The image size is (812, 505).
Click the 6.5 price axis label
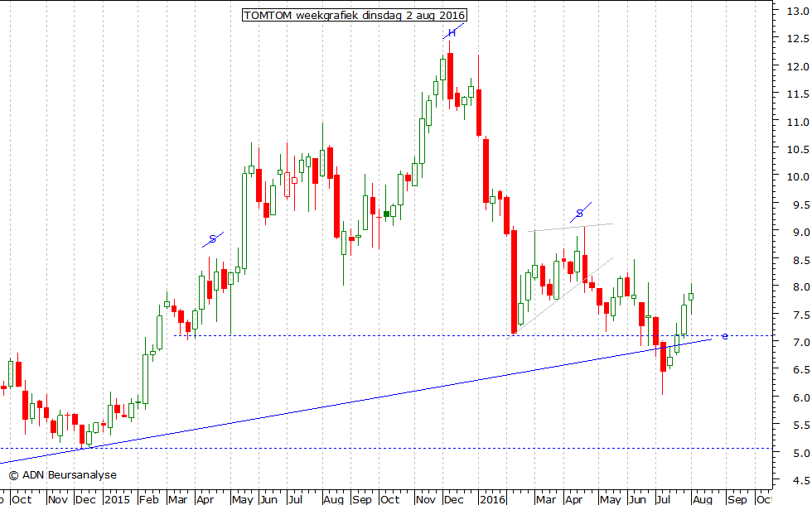pos(800,370)
